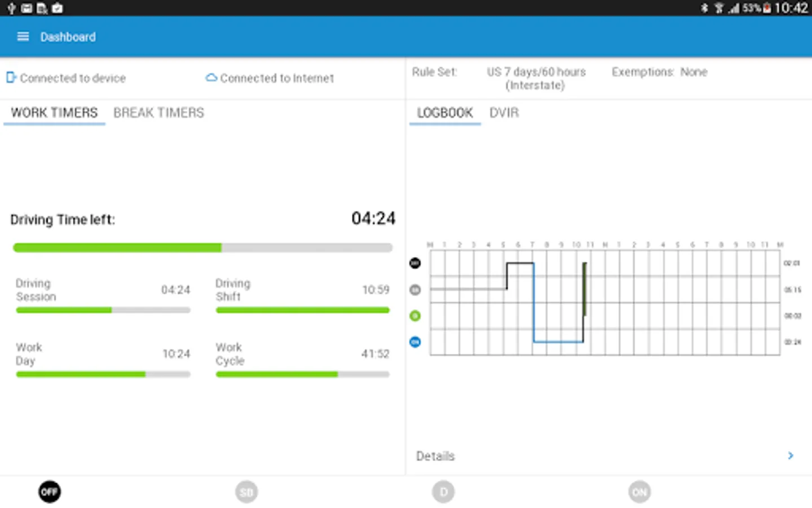Tap the 04:24 driving time left value
Viewport: 812px width, 508px height.
[x=373, y=218]
